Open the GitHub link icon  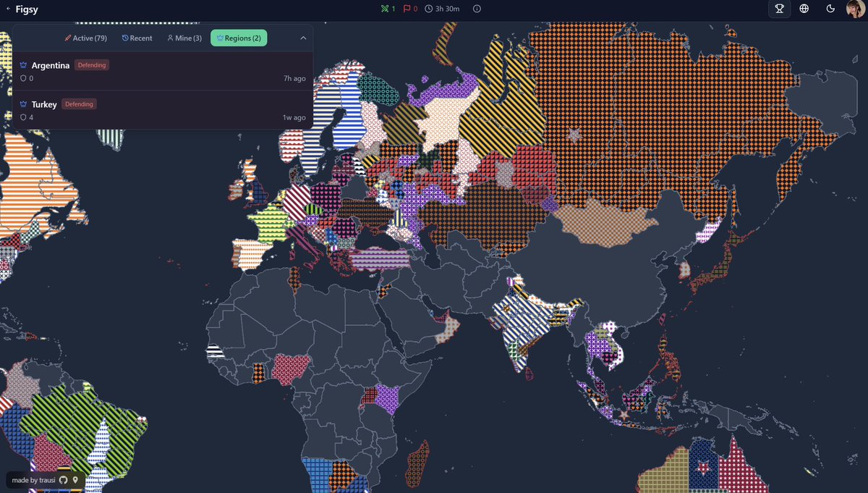(63, 480)
